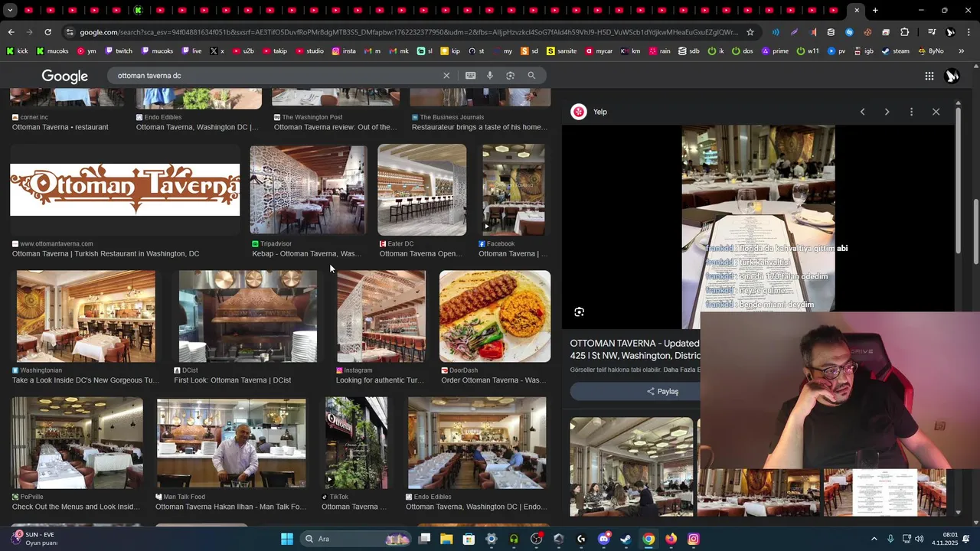Viewport: 980px width, 551px height.
Task: Open Daha Fazla Bilgi link
Action: tap(681, 370)
